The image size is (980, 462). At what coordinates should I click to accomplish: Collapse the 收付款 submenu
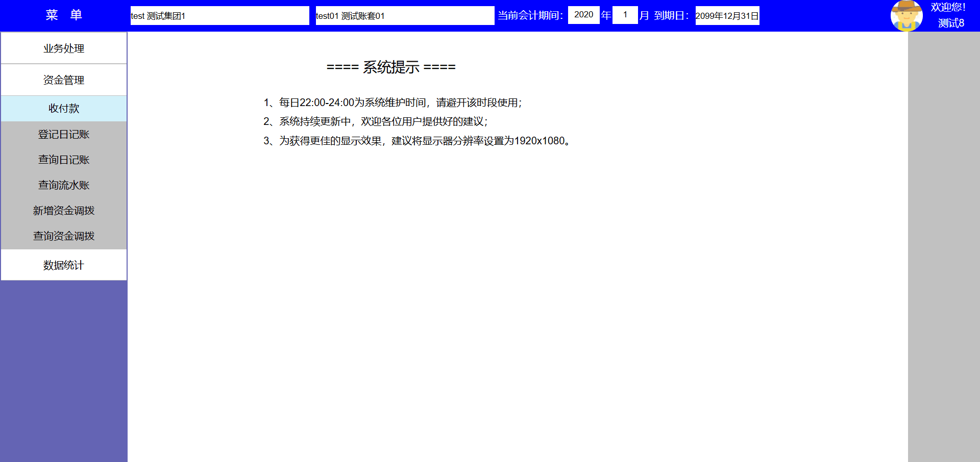[x=64, y=109]
